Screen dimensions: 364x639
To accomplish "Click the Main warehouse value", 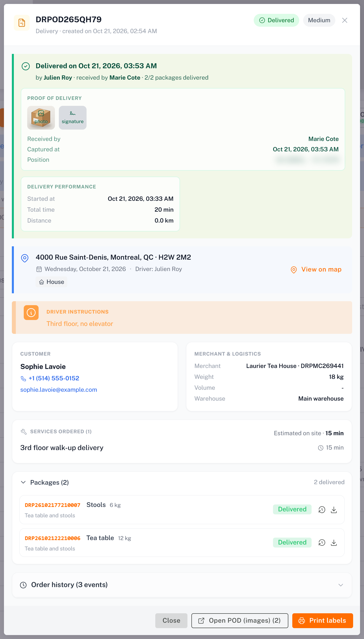I will coord(321,399).
